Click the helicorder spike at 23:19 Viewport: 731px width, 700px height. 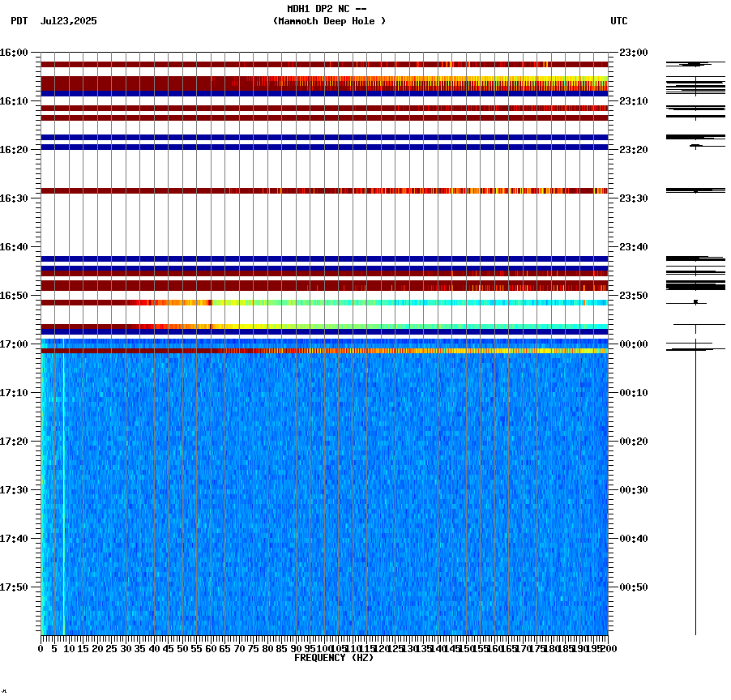[695, 146]
